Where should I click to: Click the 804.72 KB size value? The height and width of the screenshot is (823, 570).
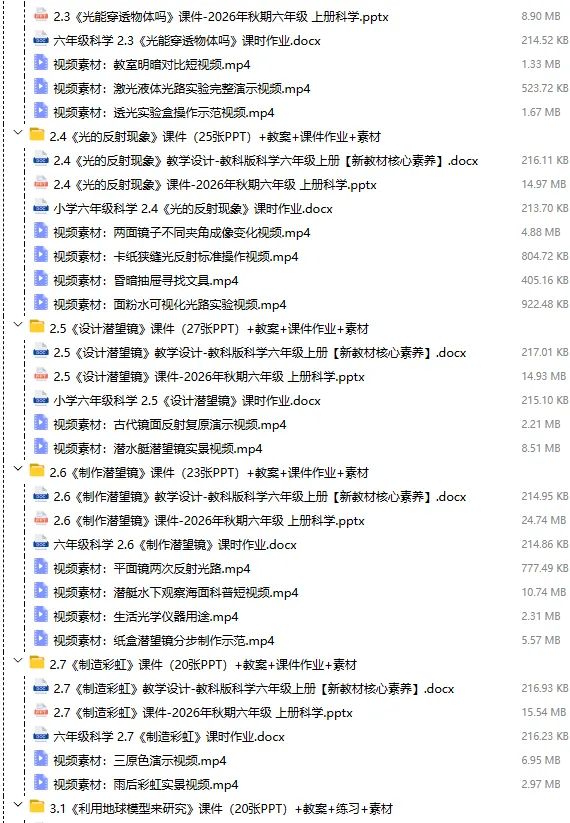click(545, 256)
